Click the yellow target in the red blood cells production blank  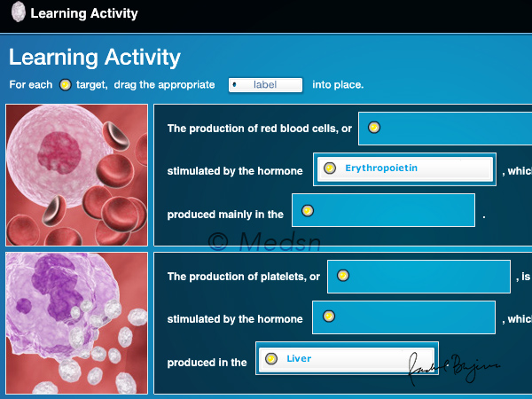373,128
